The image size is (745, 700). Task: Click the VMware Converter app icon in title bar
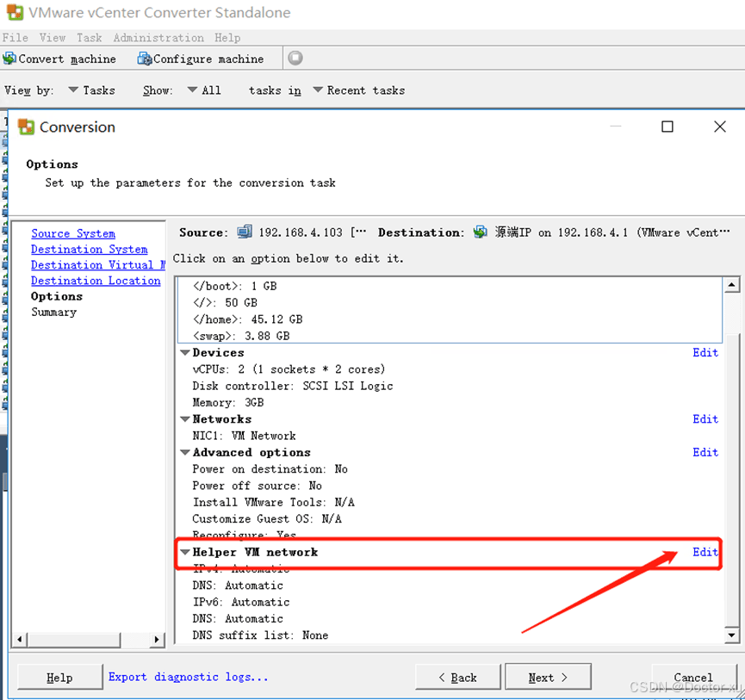(x=15, y=12)
